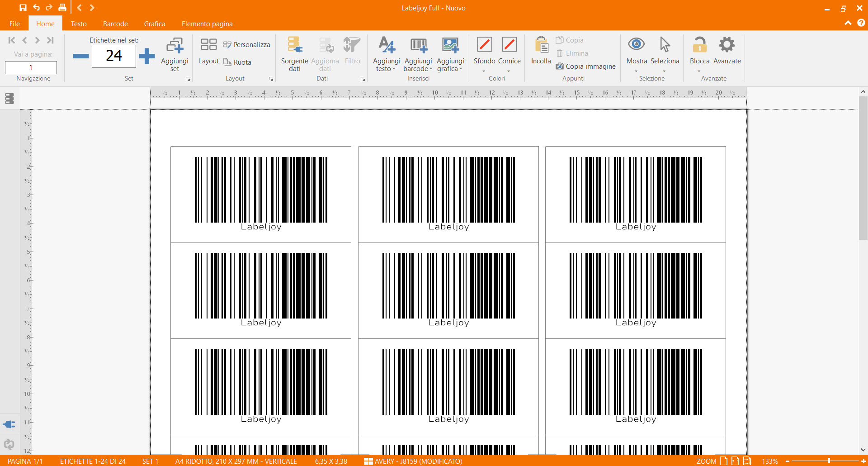Image resolution: width=868 pixels, height=466 pixels.
Task: Jump to the last page
Action: pos(50,40)
